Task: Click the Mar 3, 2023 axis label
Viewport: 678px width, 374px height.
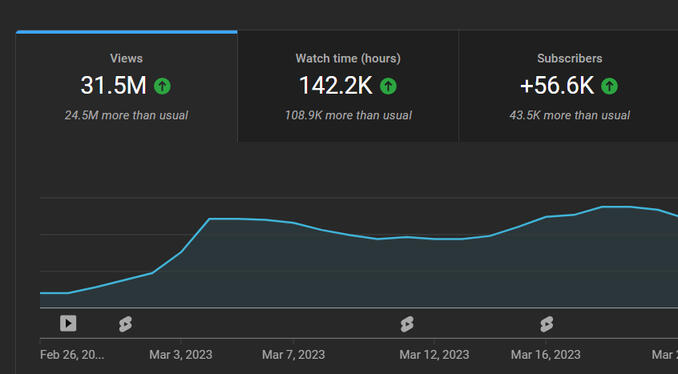Action: (181, 355)
